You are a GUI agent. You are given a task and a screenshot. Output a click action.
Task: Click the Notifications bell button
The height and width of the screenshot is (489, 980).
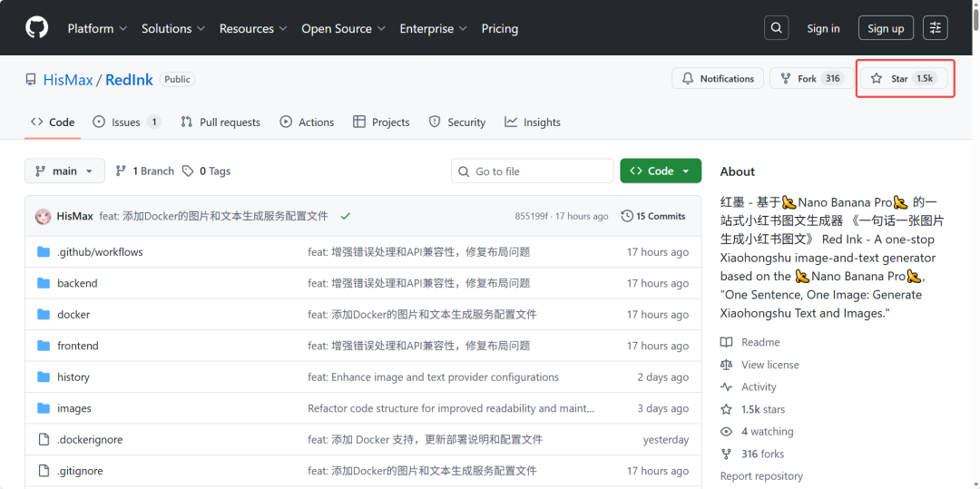tap(718, 79)
